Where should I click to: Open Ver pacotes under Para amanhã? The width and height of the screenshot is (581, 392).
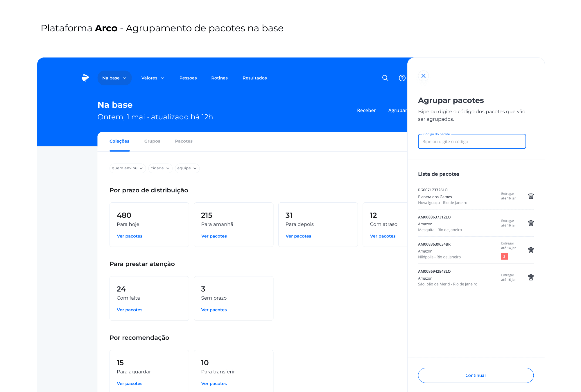coord(214,236)
